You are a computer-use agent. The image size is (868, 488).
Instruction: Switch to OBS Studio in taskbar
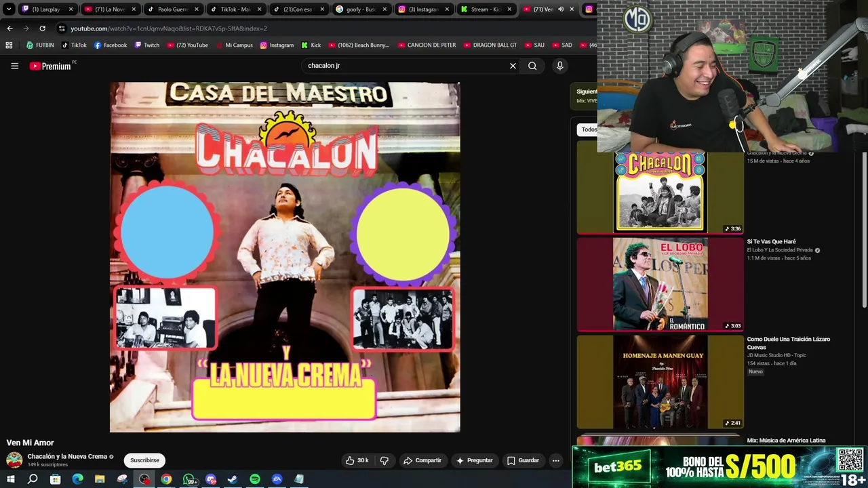point(144,479)
